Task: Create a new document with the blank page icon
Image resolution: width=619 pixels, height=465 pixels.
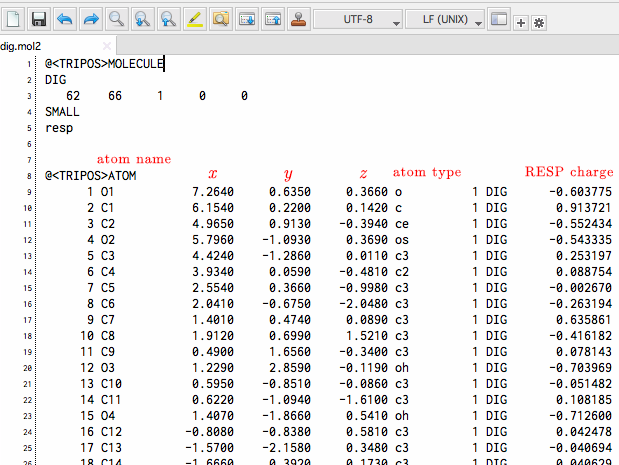Action: click(13, 19)
